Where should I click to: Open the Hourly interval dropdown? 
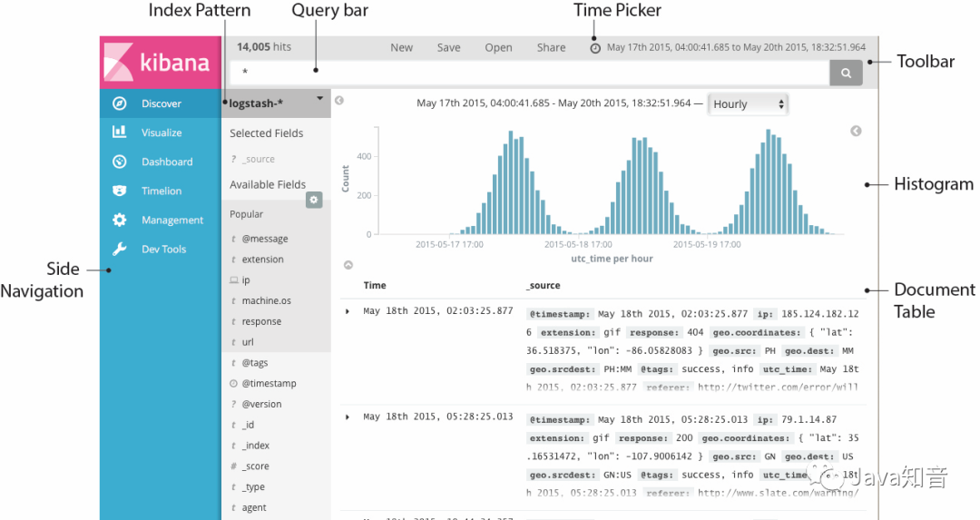pyautogui.click(x=748, y=104)
